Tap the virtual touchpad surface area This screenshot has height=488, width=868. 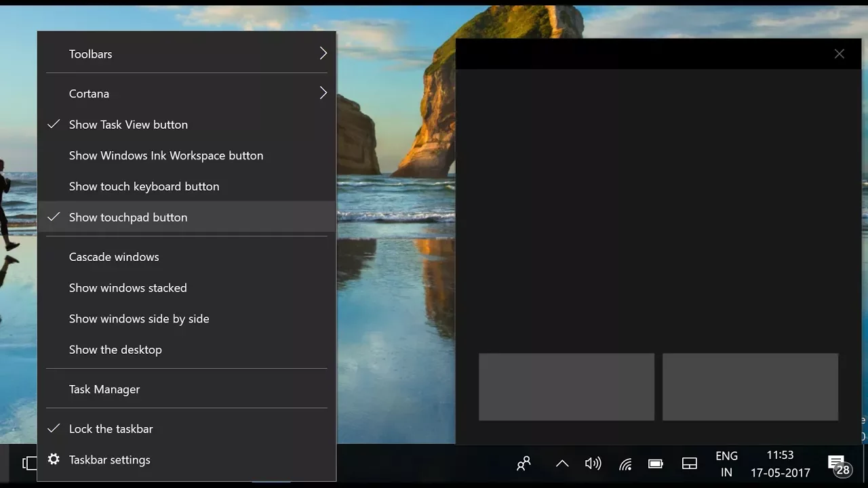click(x=658, y=210)
